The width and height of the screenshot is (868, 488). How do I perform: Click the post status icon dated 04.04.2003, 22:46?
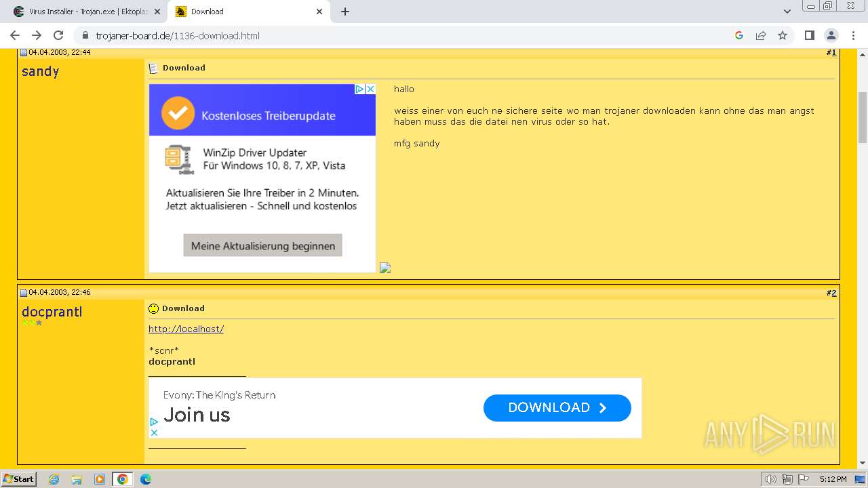click(x=23, y=293)
